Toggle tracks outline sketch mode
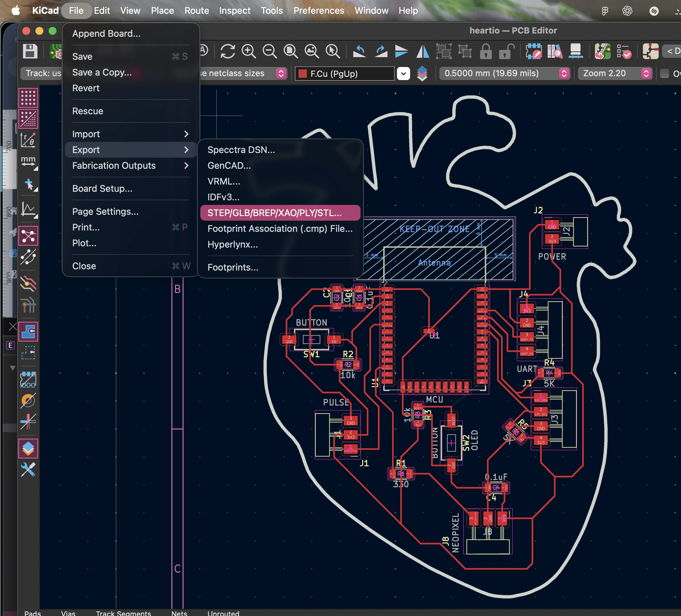This screenshot has width=681, height=616. [28, 422]
